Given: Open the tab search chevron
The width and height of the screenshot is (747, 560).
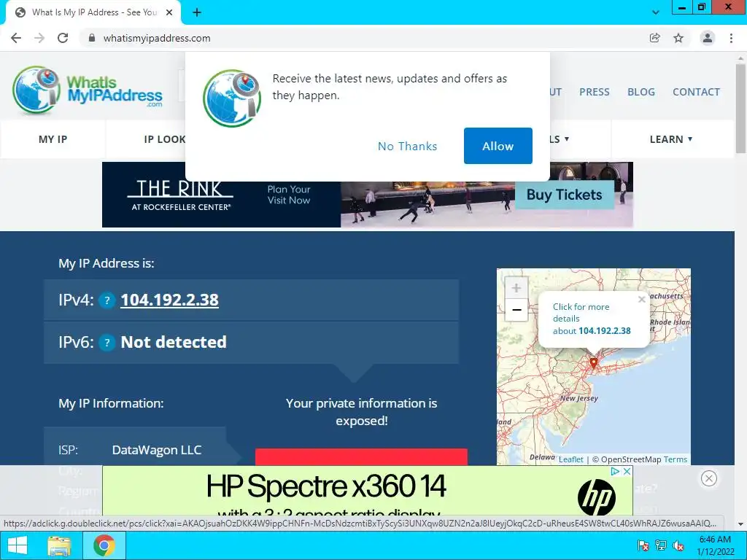Looking at the screenshot, I should coord(656,12).
